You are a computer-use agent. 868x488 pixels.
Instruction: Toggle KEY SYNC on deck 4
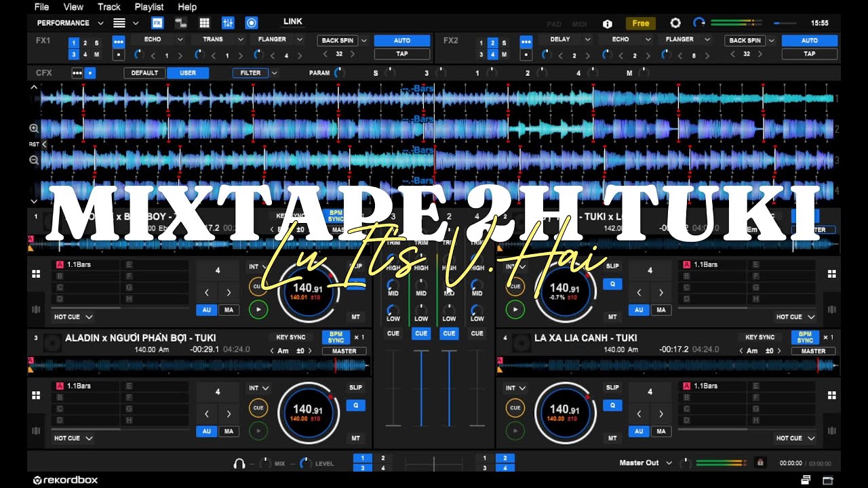pos(759,338)
